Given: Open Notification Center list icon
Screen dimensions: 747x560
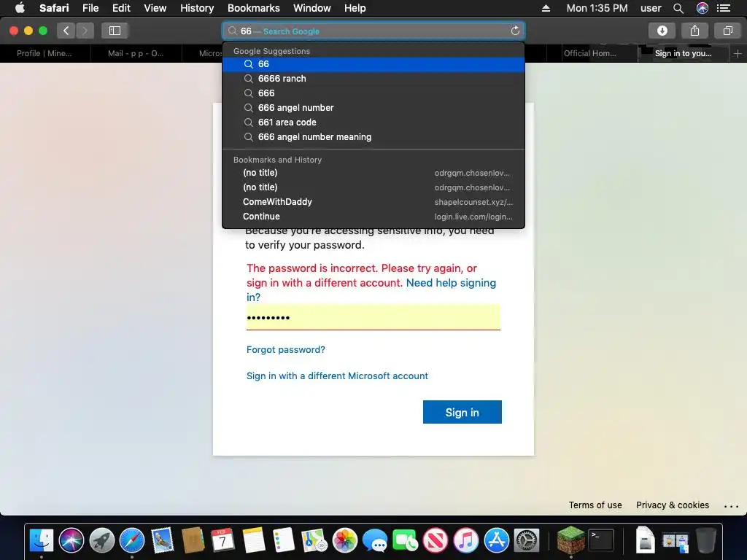Looking at the screenshot, I should (724, 8).
